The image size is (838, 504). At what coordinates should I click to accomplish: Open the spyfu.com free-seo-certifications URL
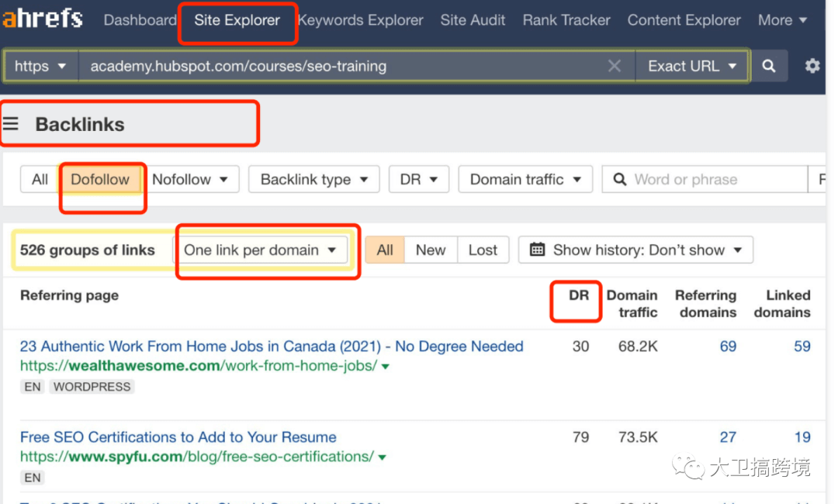[196, 457]
